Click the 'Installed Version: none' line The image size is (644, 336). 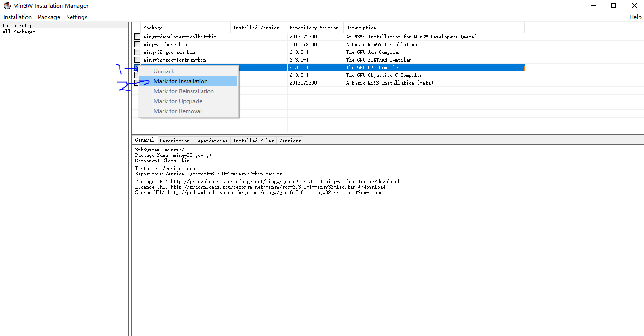tap(166, 168)
